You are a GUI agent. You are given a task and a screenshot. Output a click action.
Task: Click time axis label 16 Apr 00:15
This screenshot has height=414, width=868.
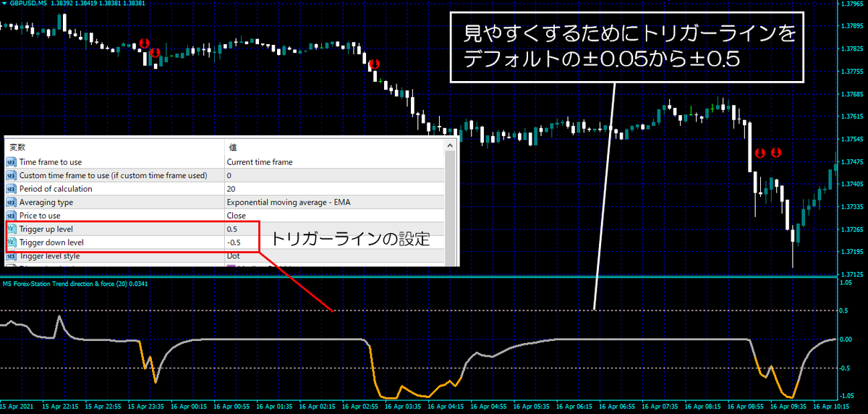[x=190, y=407]
